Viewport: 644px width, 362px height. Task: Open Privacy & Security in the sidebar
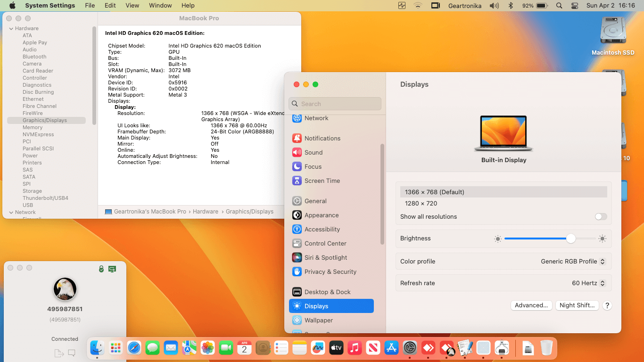point(331,272)
